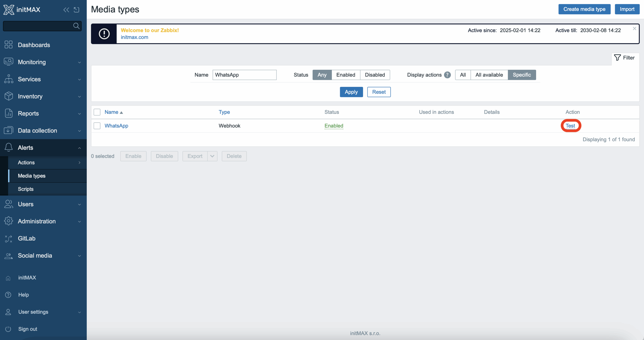Expand the Users menu chevron
Image resolution: width=644 pixels, height=340 pixels.
79,205
